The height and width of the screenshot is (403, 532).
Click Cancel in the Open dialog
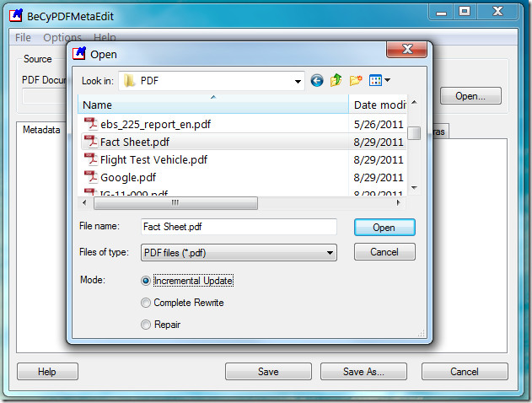[x=384, y=252]
